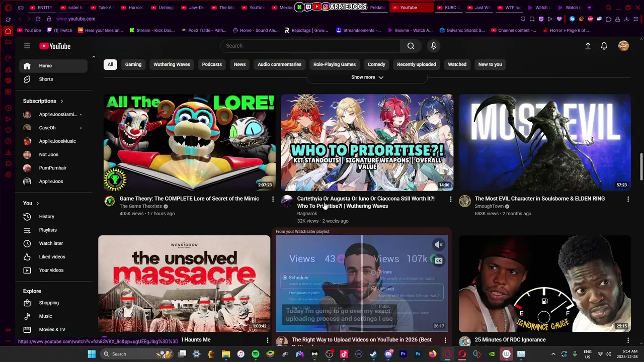644x362 pixels.
Task: Open PumPumhair subscription channel
Action: pyautogui.click(x=53, y=168)
